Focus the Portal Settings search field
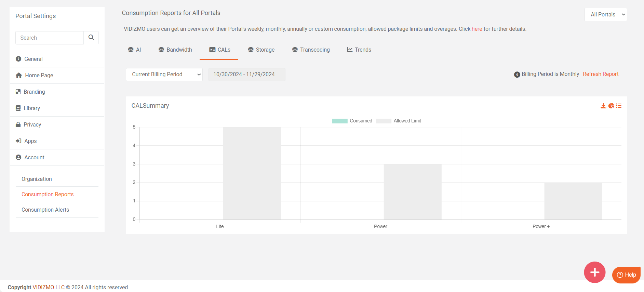This screenshot has width=644, height=292. [x=50, y=38]
